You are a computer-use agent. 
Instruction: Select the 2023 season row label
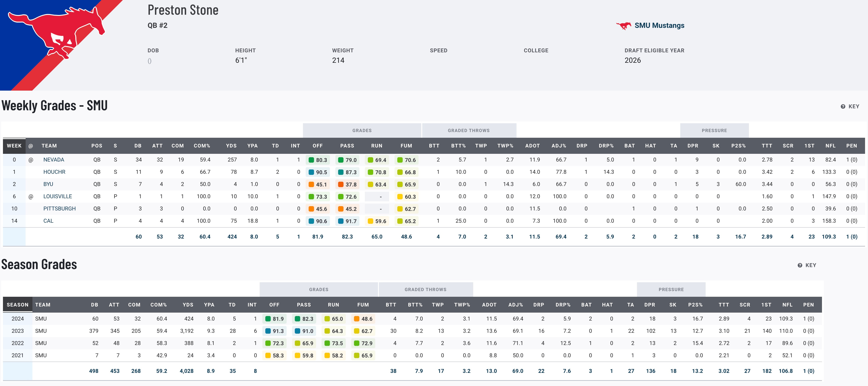(17, 331)
